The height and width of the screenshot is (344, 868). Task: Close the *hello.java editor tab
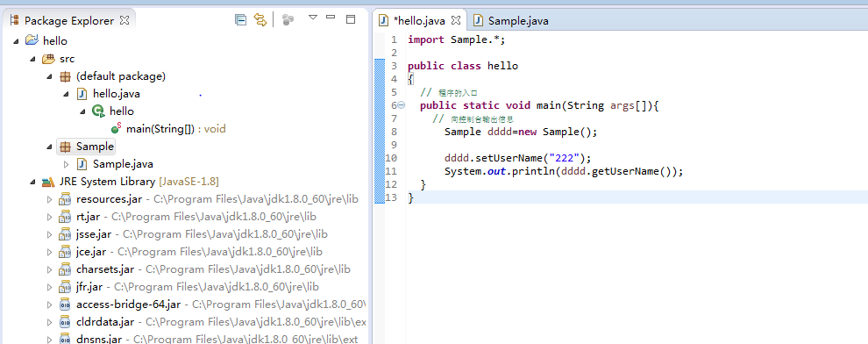click(x=456, y=20)
